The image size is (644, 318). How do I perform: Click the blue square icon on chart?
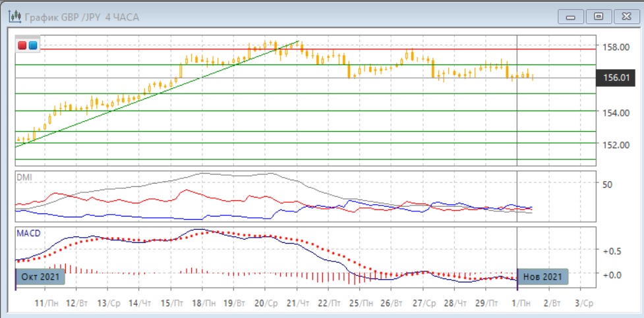coord(33,45)
